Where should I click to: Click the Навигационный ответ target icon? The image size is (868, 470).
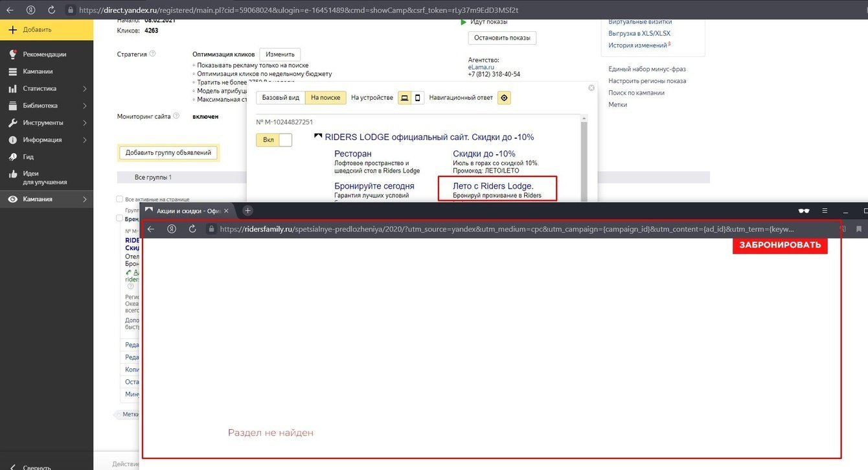point(505,98)
